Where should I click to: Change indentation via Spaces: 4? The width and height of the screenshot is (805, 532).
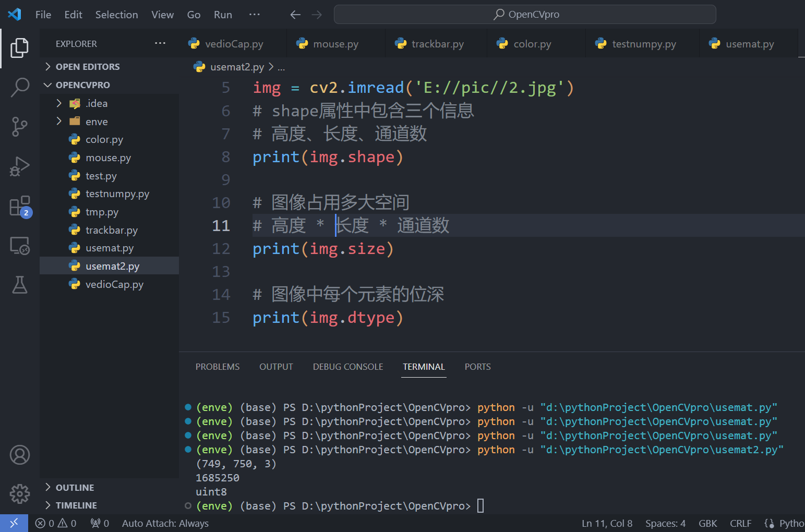point(665,523)
